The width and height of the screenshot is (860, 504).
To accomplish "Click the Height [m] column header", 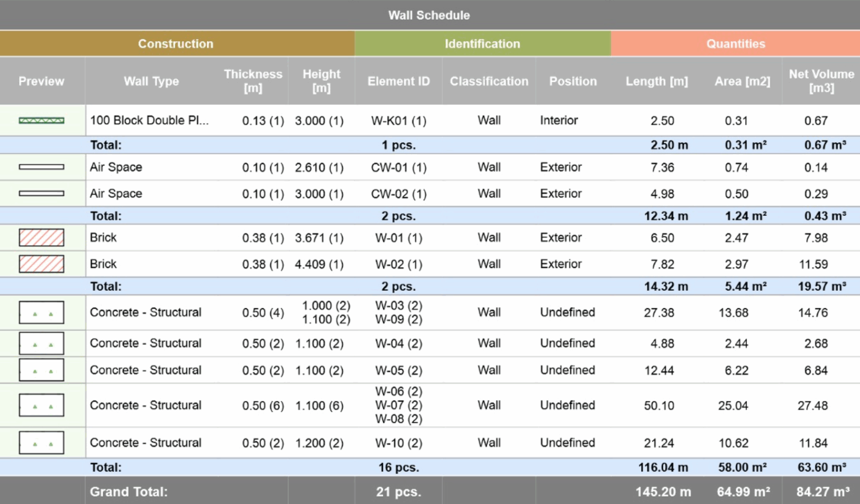I will (321, 81).
